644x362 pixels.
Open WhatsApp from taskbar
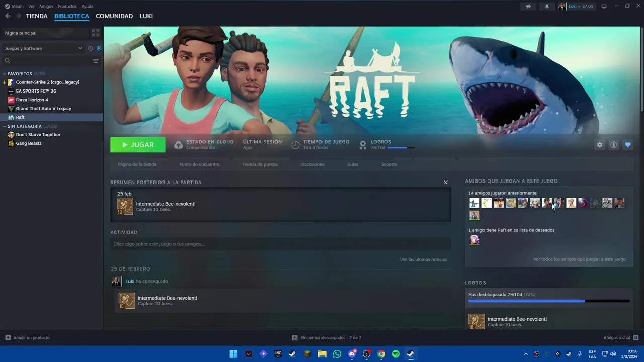pyautogui.click(x=337, y=354)
